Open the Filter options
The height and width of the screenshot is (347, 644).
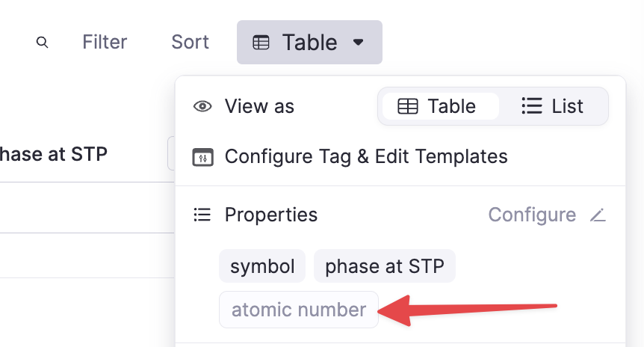point(105,42)
